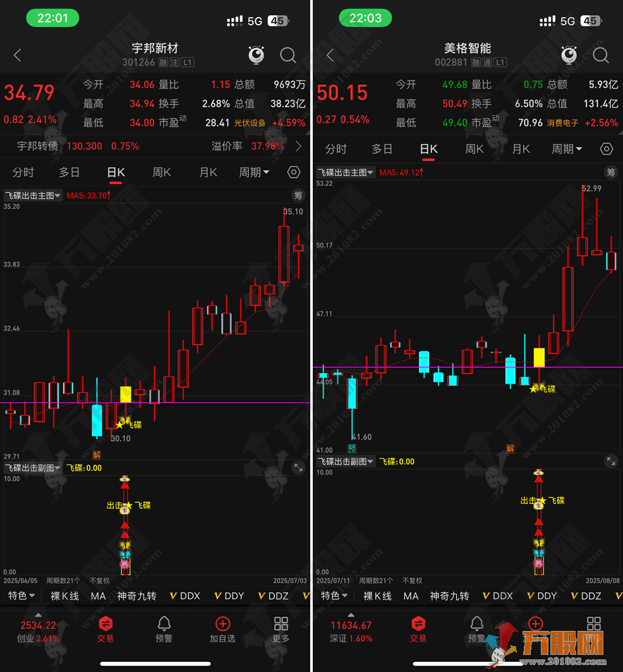Toggle MA indicator on 美格智能
623x672 pixels.
(411, 596)
